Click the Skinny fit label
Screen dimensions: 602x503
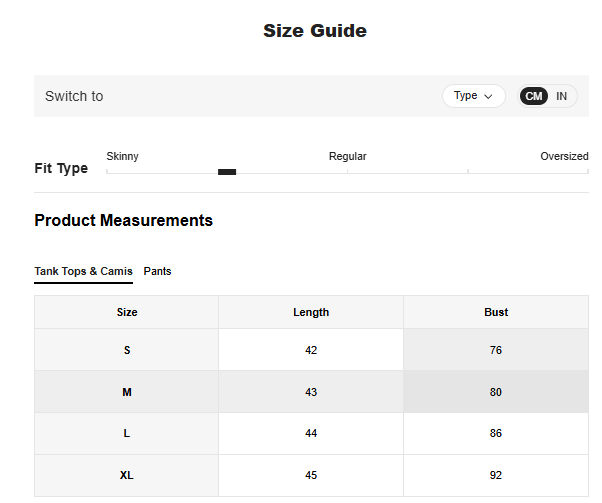123,156
